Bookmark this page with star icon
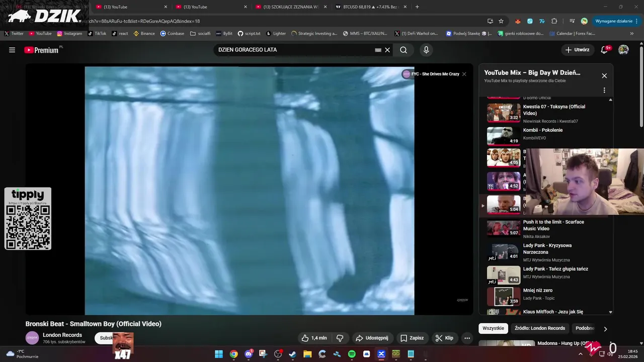Viewport: 644px width, 362px height. [501, 21]
